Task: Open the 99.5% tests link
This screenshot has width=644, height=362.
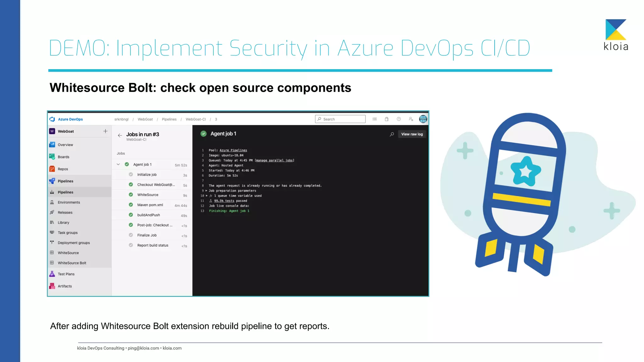Action: point(224,201)
